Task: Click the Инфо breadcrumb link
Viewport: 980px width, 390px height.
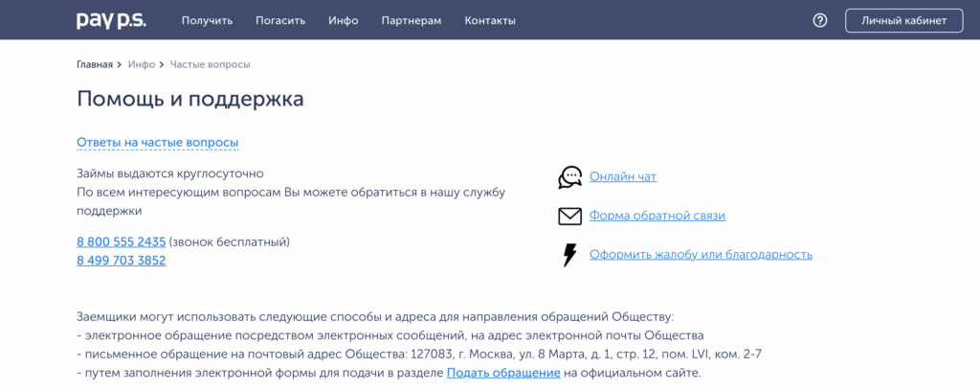Action: click(x=142, y=64)
